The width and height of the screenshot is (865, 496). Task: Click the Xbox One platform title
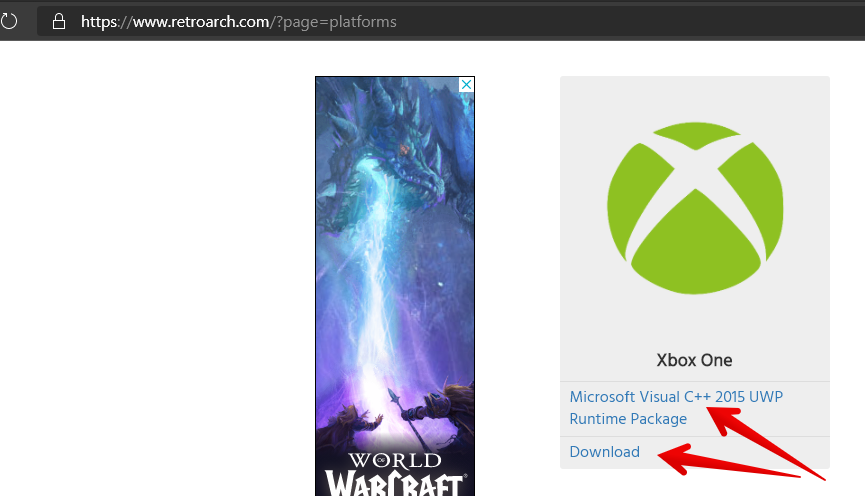(x=694, y=360)
